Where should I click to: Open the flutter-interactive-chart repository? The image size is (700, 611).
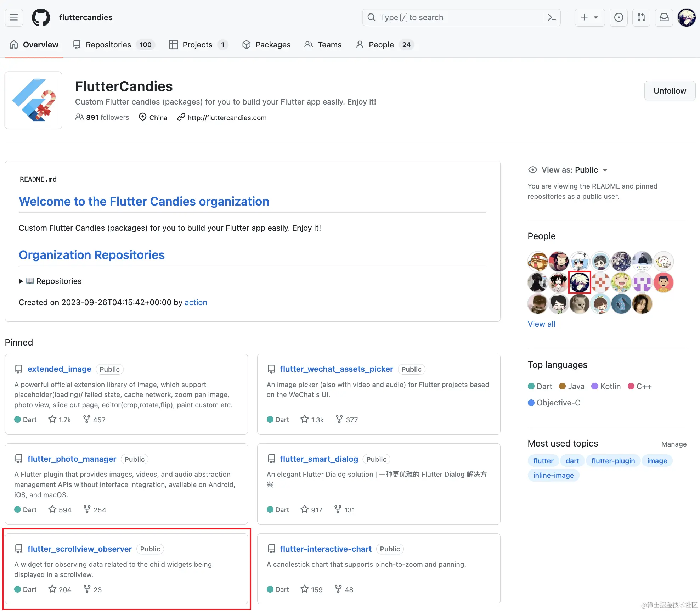click(x=326, y=549)
